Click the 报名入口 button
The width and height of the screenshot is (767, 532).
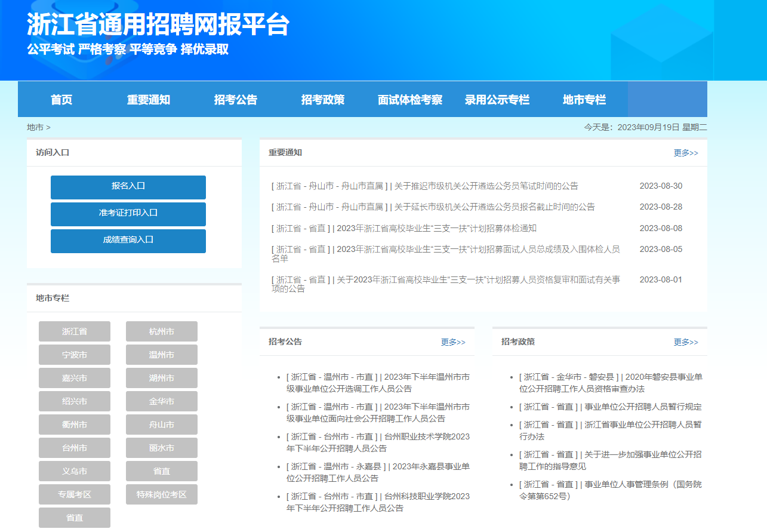[x=128, y=187]
